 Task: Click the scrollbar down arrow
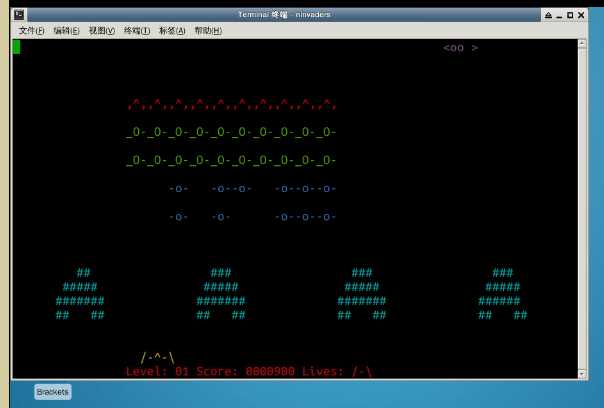coord(582,374)
